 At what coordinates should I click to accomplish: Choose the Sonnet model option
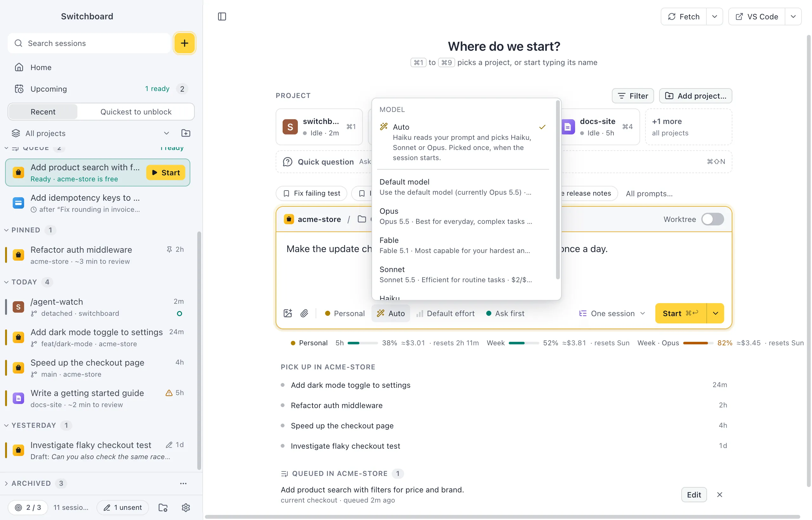(x=463, y=275)
